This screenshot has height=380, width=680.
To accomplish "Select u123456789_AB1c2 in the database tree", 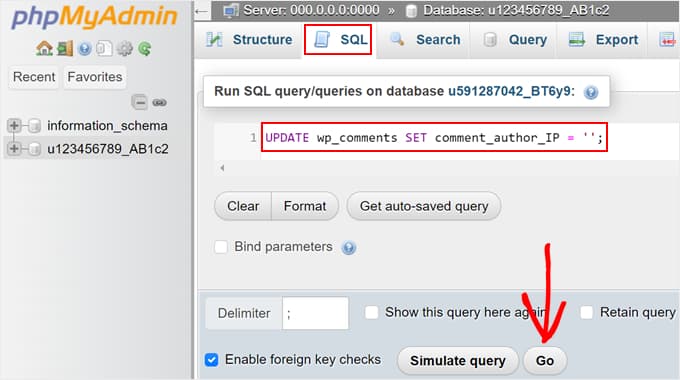I will [x=108, y=149].
